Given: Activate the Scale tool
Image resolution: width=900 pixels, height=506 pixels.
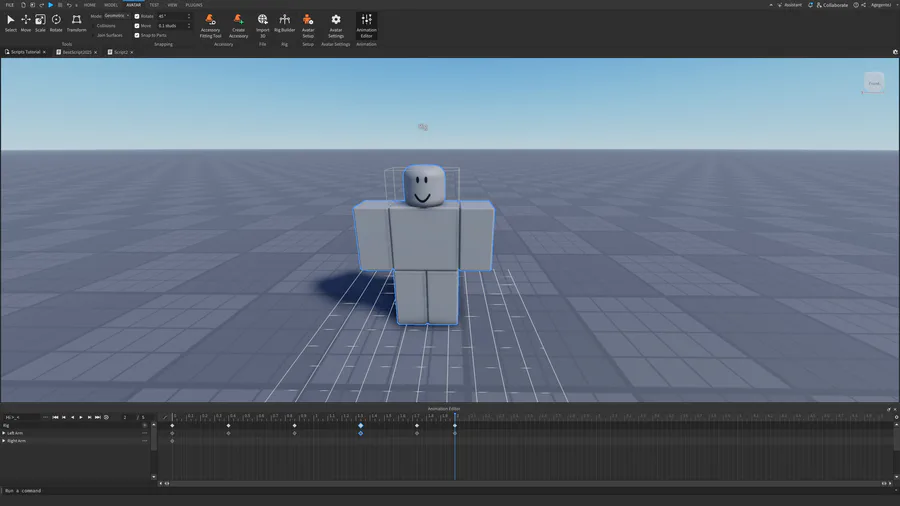Looking at the screenshot, I should tap(40, 23).
